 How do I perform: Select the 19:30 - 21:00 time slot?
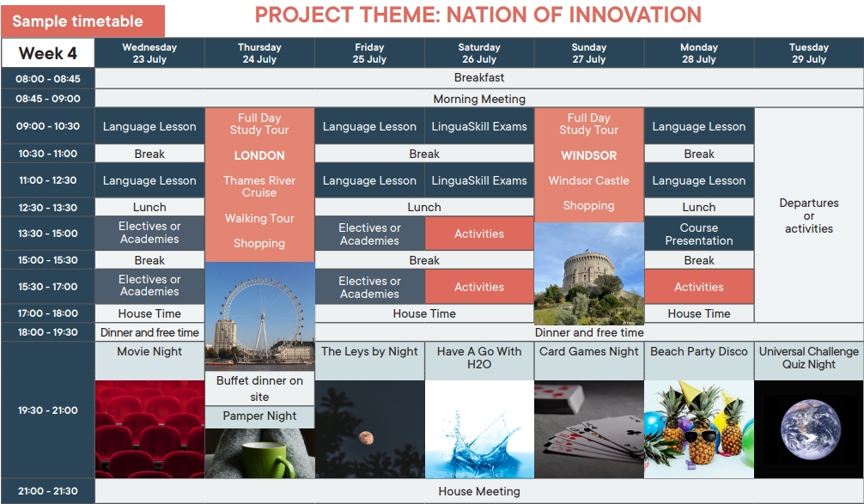point(48,410)
